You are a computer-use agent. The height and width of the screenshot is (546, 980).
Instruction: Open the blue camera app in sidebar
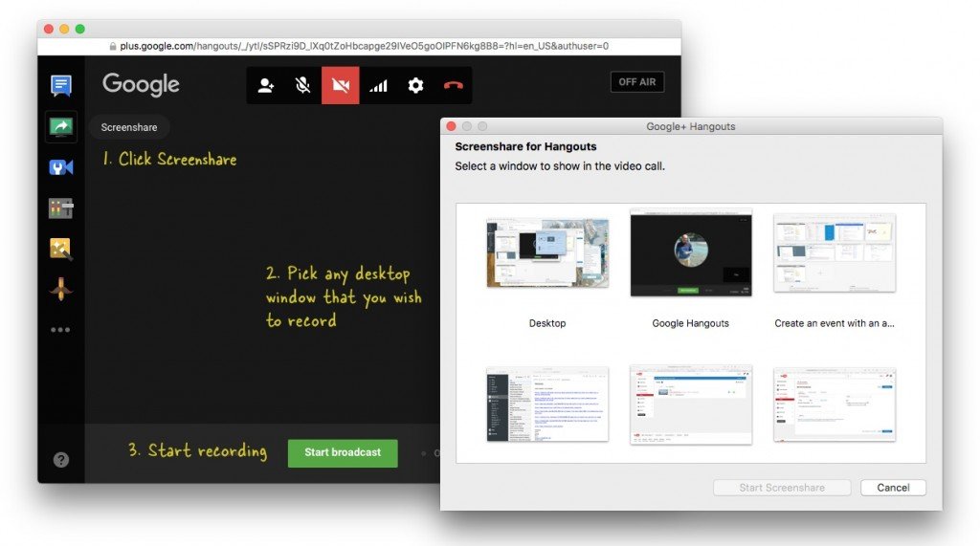[x=60, y=167]
